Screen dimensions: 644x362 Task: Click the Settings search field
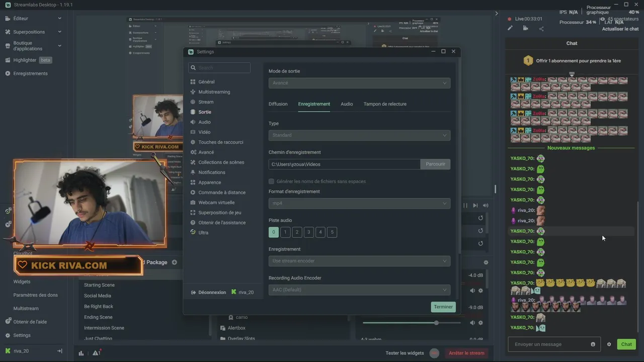[x=219, y=68]
